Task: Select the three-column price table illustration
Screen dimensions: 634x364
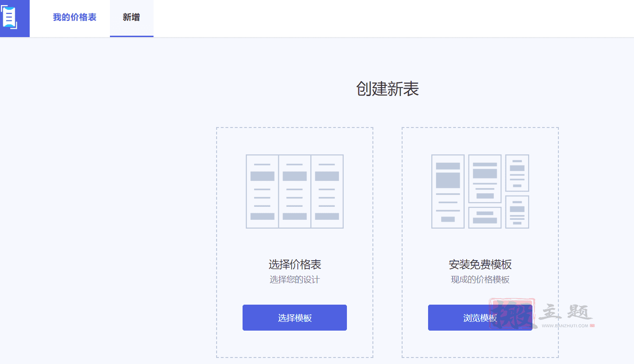Action: [295, 192]
